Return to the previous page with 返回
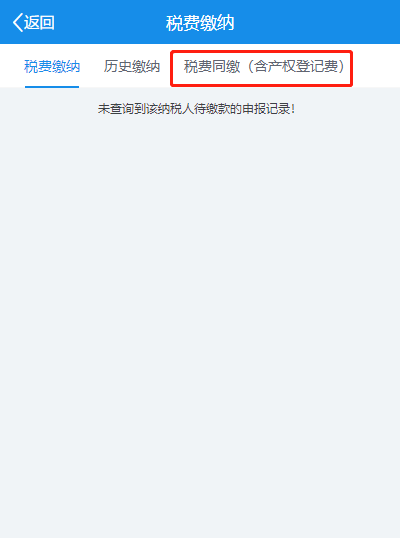The height and width of the screenshot is (538, 400). coord(39,23)
